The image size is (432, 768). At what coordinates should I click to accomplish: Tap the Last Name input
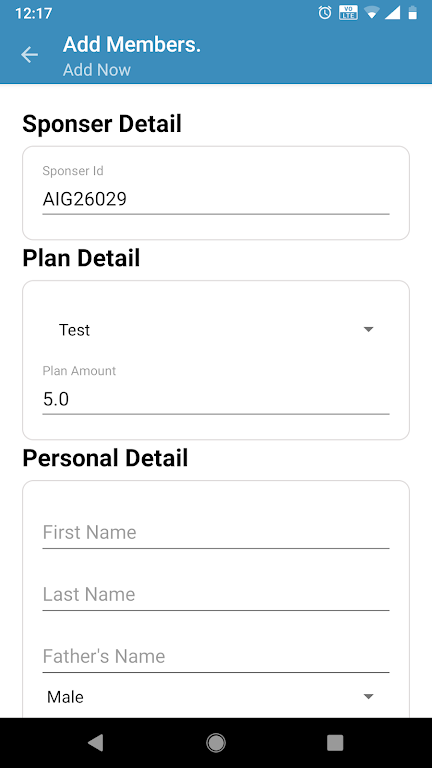(x=216, y=595)
